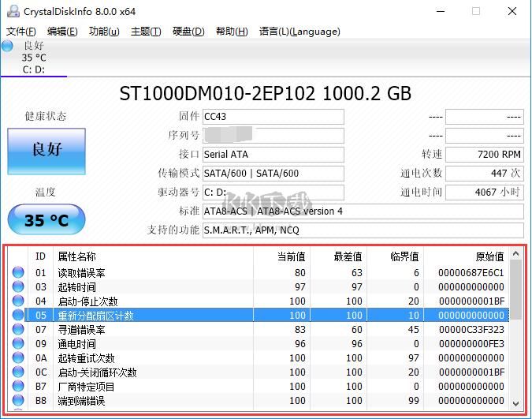This screenshot has height=419, width=532.
Task: Click status orb for row 05 重新分配扇区计数
Action: coord(18,315)
